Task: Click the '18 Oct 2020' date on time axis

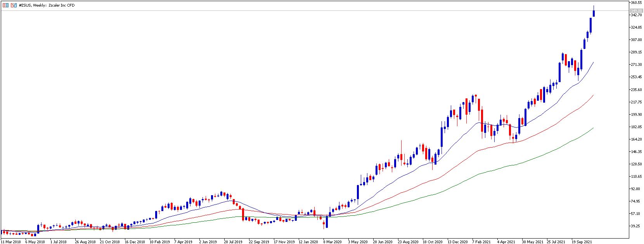Action: (x=433, y=242)
